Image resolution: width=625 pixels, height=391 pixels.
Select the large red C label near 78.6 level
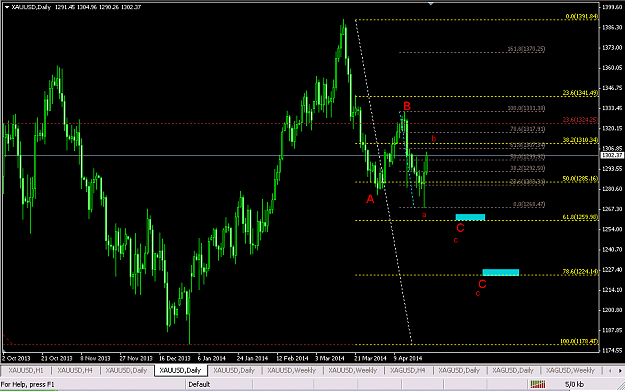pos(482,284)
